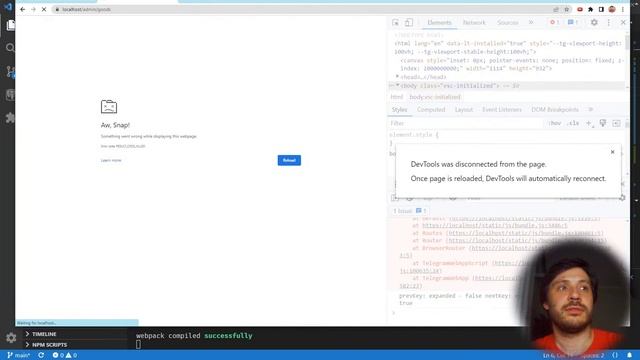Screen dimensions: 640x360
Task: Click the blue issues count badge in DevTools toolbar
Action: [x=573, y=22]
